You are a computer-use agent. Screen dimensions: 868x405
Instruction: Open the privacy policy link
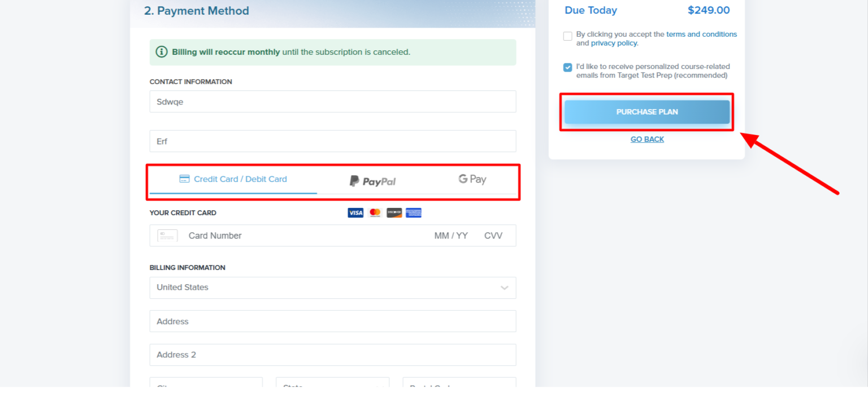pos(614,43)
